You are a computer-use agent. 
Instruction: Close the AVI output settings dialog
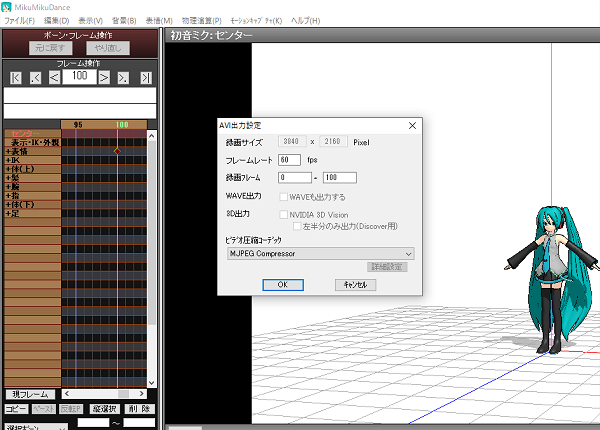tap(412, 125)
